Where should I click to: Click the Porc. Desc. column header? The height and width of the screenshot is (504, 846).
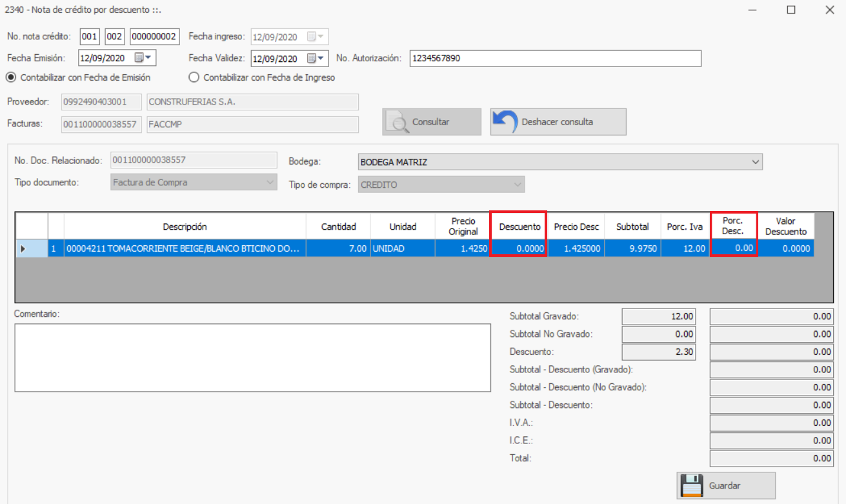pos(732,226)
